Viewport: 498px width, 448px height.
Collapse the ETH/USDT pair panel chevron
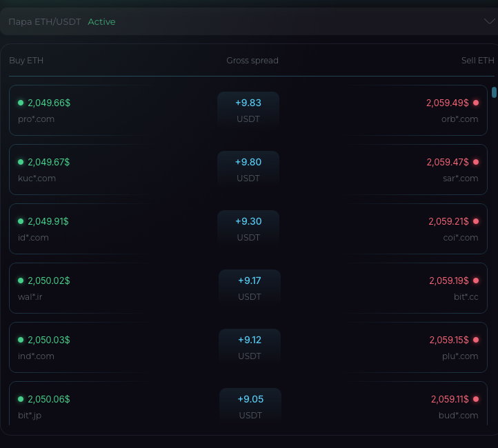490,21
